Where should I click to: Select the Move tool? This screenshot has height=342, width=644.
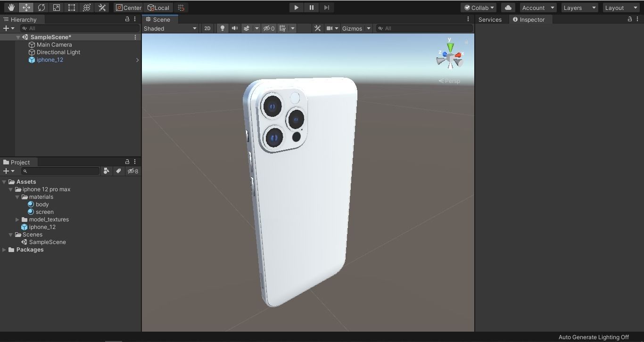(x=26, y=8)
